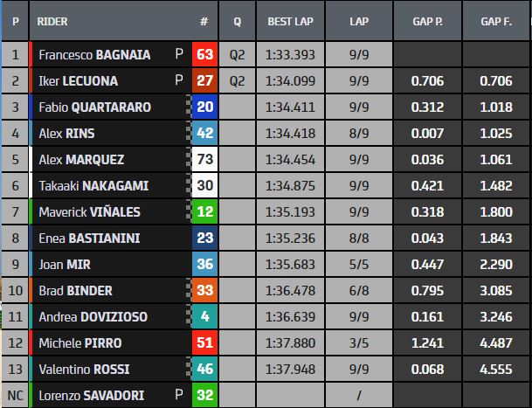Click Joan MIR's best lap time 1:35.683

[291, 264]
